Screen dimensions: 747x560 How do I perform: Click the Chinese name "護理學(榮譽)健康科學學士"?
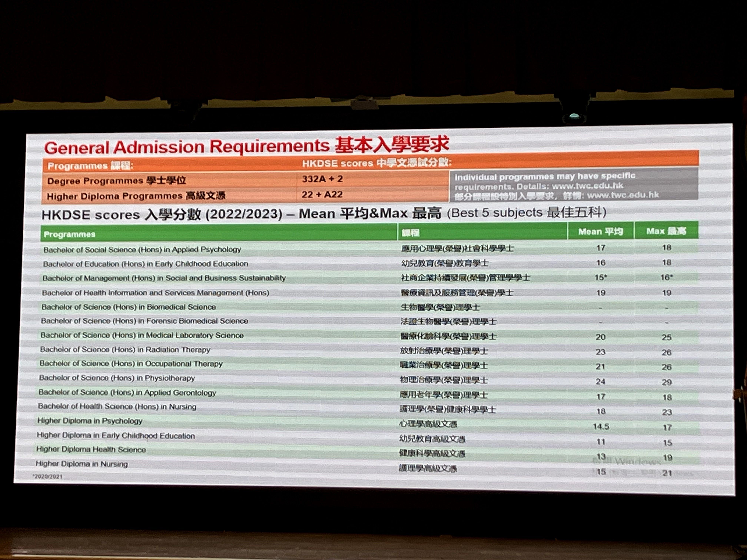[448, 409]
